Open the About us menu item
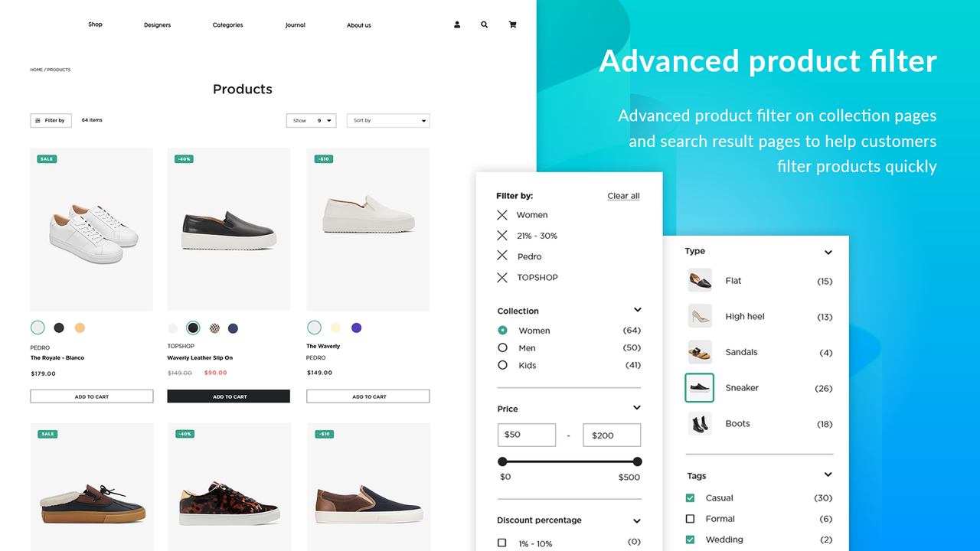Viewport: 980px width, 551px height. (x=358, y=25)
